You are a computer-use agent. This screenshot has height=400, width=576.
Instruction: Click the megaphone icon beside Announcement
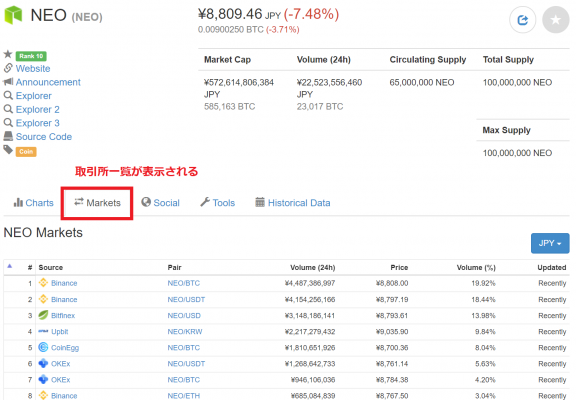tap(8, 82)
